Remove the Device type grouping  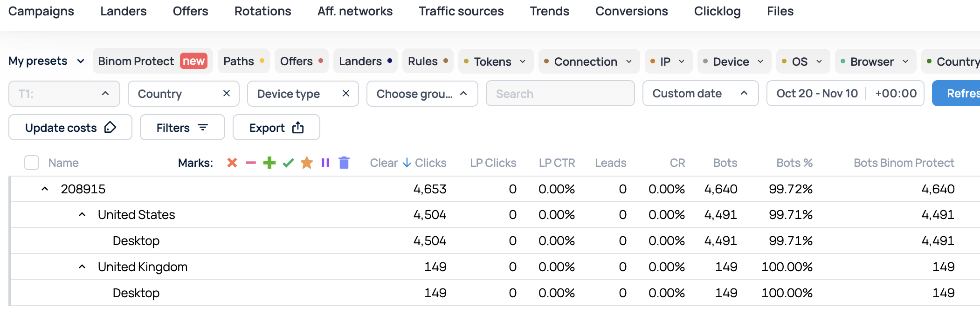pos(346,94)
